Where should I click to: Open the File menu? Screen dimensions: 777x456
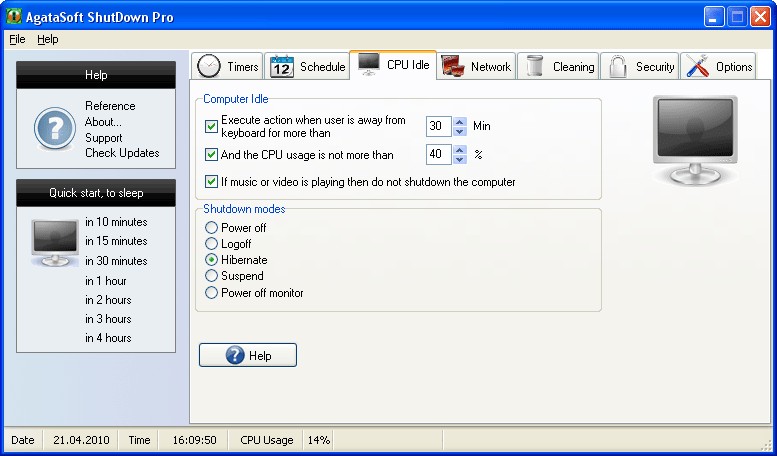point(17,39)
